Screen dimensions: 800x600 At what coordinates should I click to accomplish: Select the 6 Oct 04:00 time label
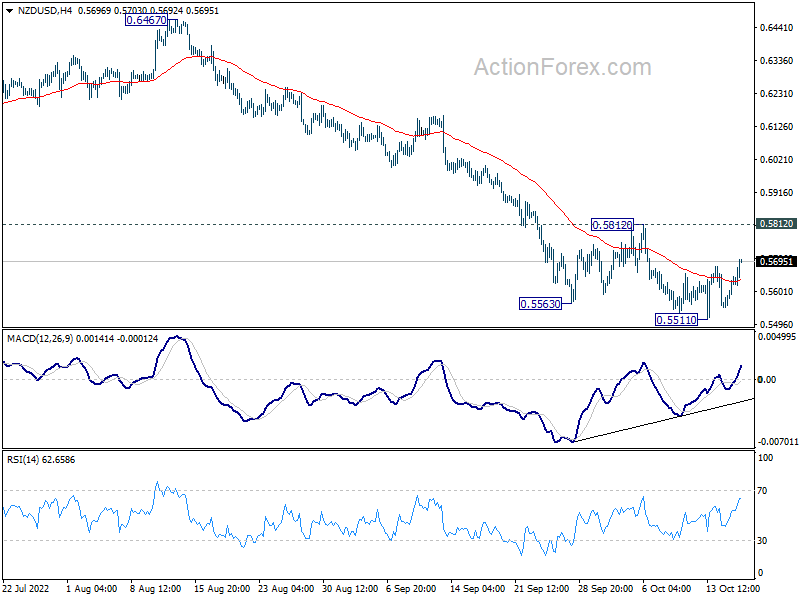(666, 589)
